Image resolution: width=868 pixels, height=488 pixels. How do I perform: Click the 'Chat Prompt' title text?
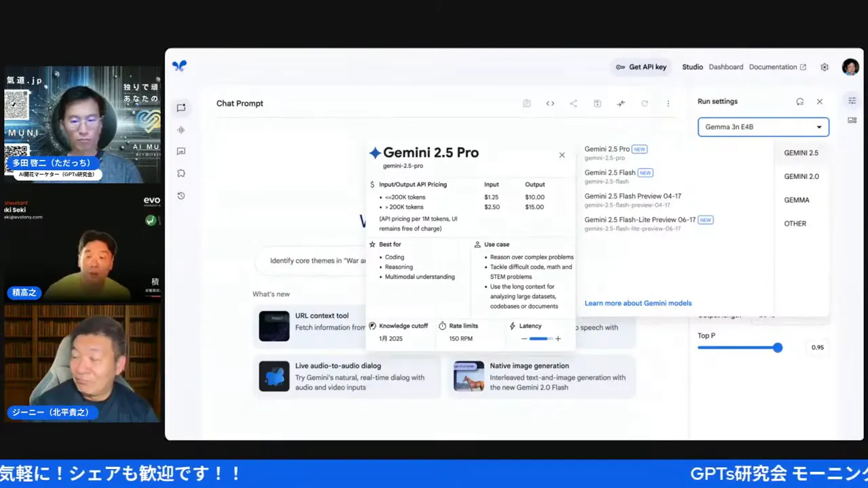click(x=240, y=104)
